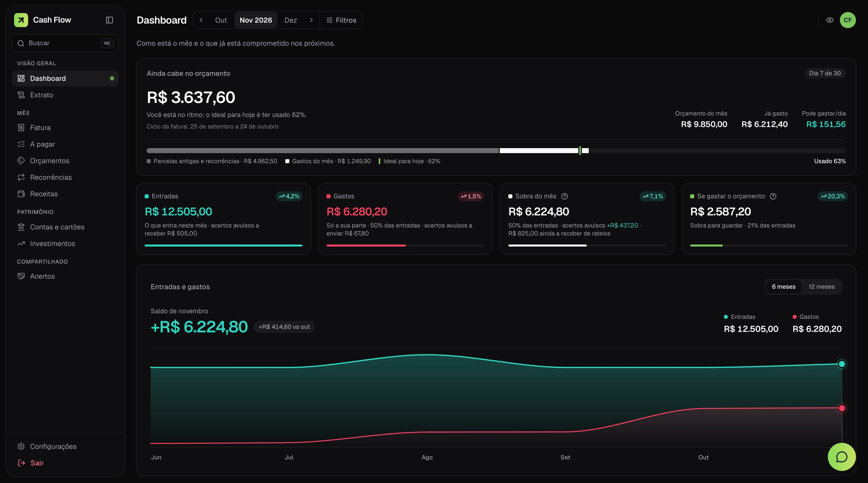This screenshot has height=483, width=868.
Task: Click the Filtros sliders icon
Action: [x=329, y=20]
